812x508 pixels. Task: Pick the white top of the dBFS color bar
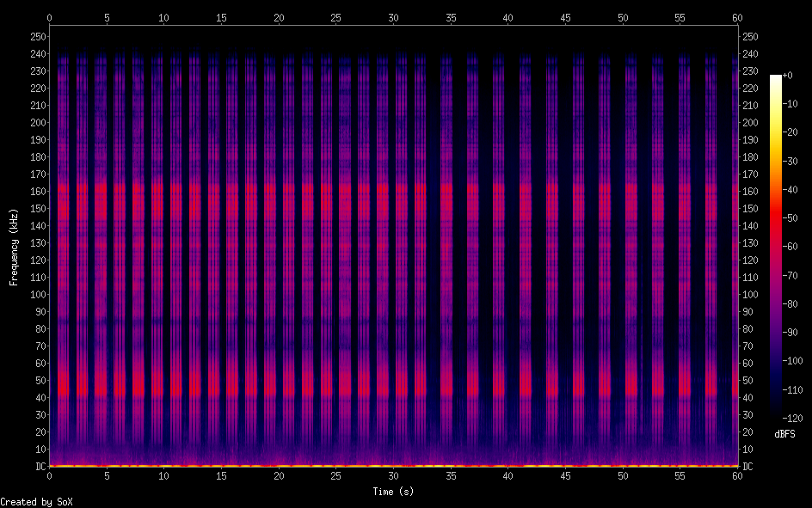click(776, 78)
